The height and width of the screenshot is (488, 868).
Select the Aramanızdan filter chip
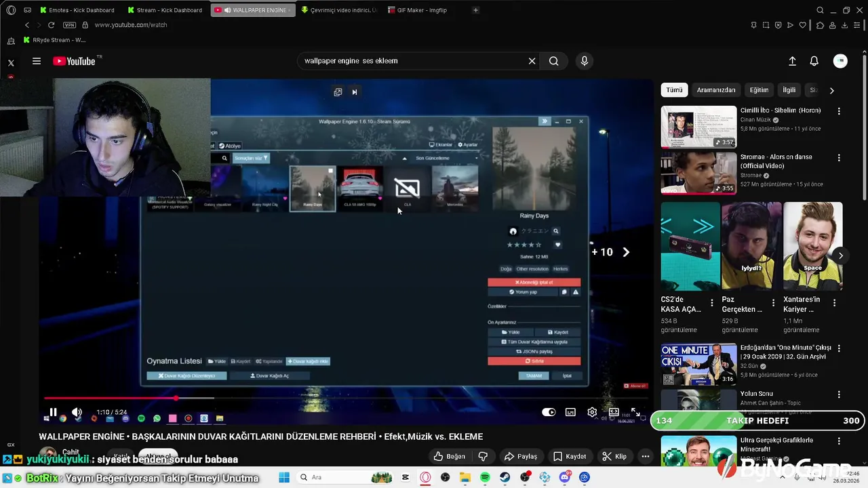pyautogui.click(x=716, y=90)
